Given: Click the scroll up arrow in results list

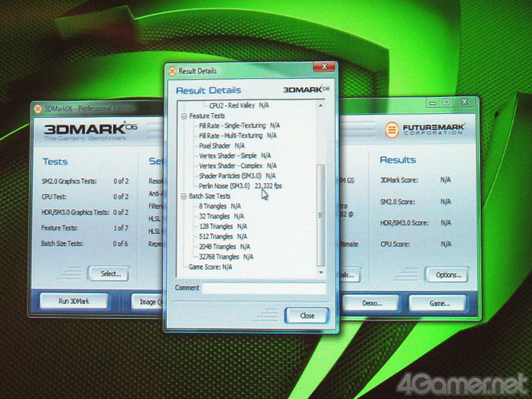Looking at the screenshot, I should [321, 106].
